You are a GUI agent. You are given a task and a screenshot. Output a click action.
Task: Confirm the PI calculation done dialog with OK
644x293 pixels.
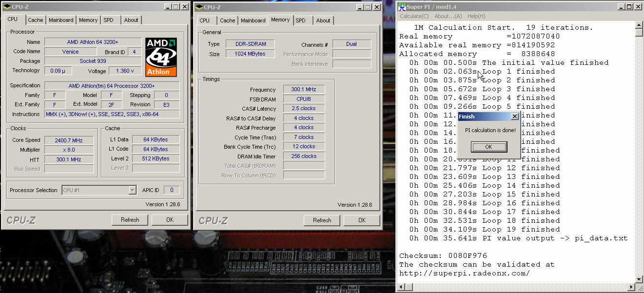click(489, 147)
